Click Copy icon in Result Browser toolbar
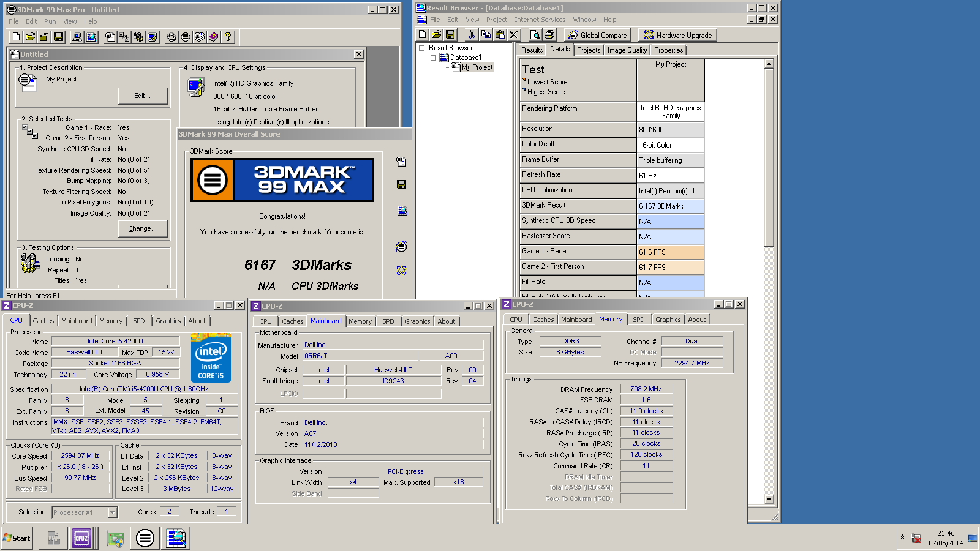The width and height of the screenshot is (980, 551). 486,35
